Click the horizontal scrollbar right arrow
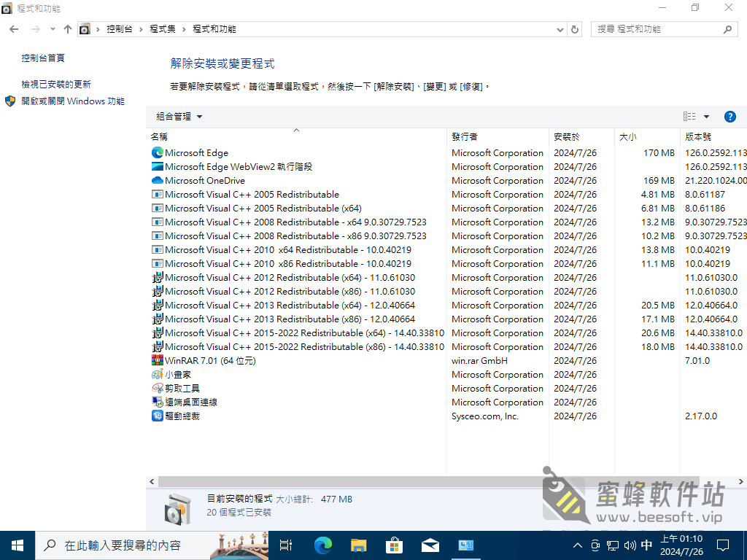Image resolution: width=747 pixels, height=560 pixels. pos(741,481)
